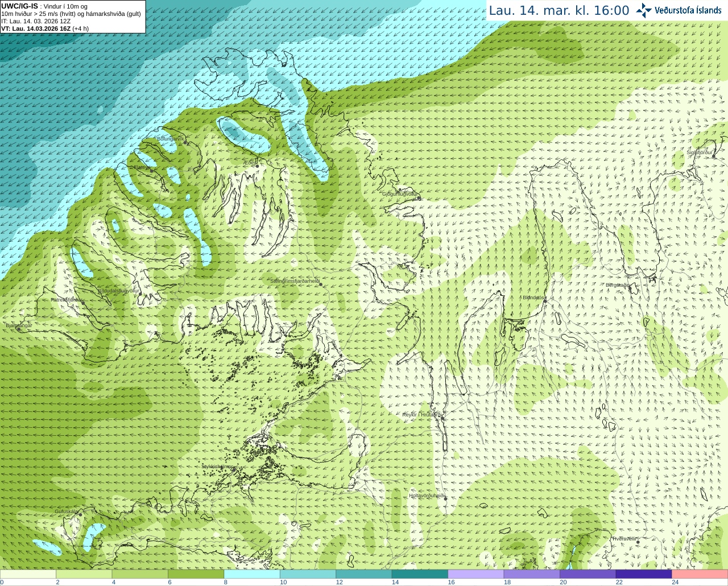728x586 pixels.
Task: Click the 18–20 m/s light purple legend swatch
Action: pyautogui.click(x=532, y=574)
